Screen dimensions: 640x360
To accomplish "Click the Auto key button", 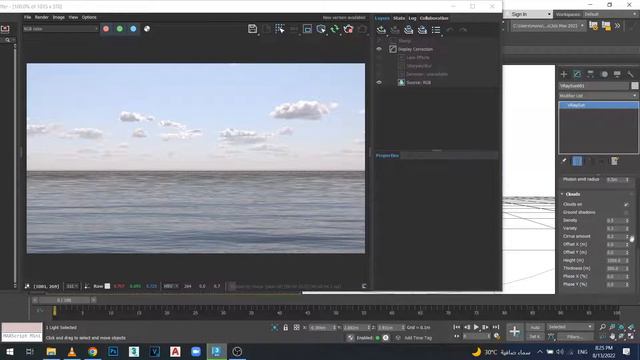I will click(x=535, y=327).
